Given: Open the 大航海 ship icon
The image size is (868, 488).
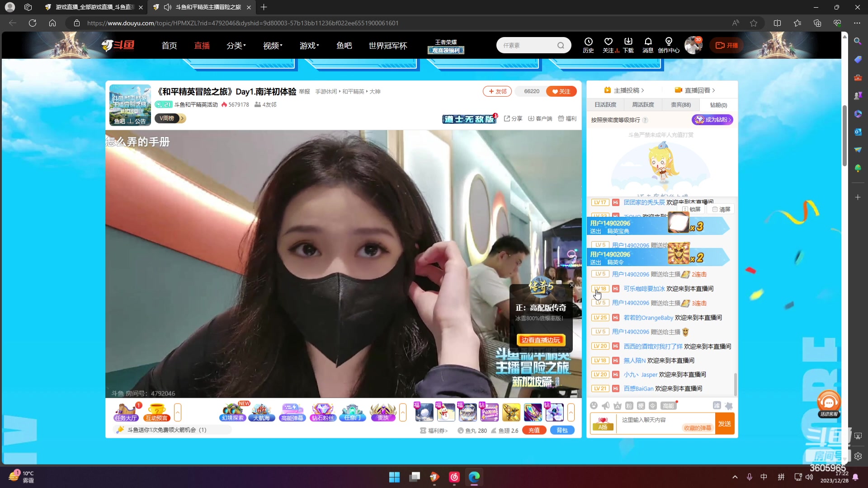Looking at the screenshot, I should (261, 412).
